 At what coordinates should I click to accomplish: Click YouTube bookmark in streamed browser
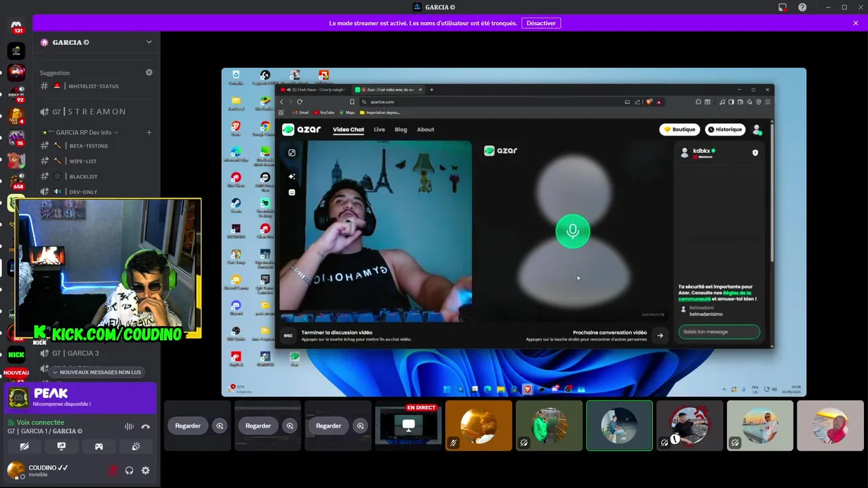tap(324, 113)
